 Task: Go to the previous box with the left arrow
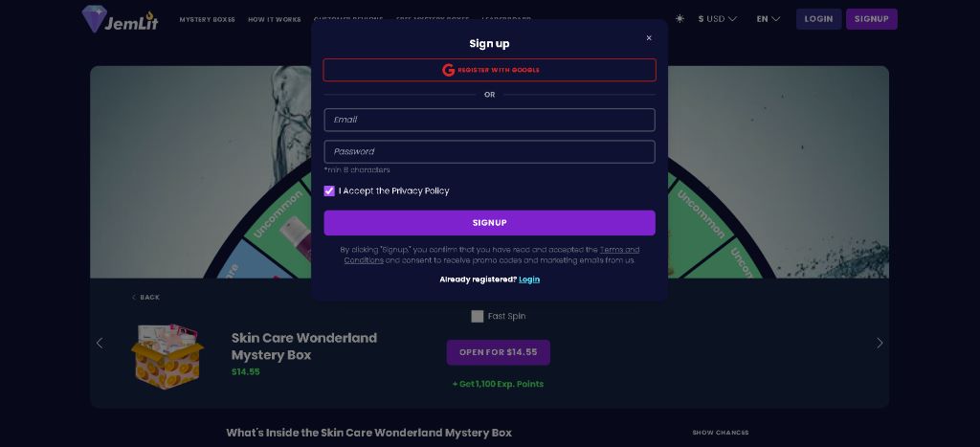click(100, 343)
